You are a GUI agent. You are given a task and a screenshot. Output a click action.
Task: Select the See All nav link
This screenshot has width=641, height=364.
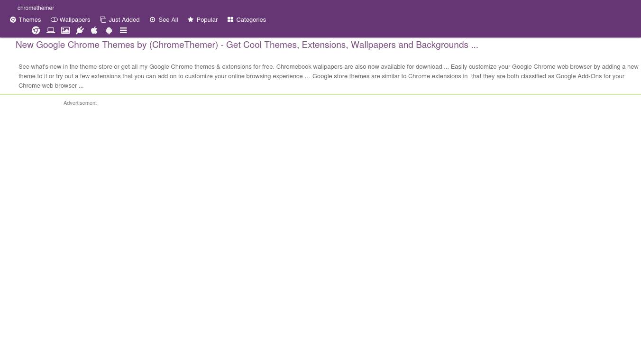(168, 20)
